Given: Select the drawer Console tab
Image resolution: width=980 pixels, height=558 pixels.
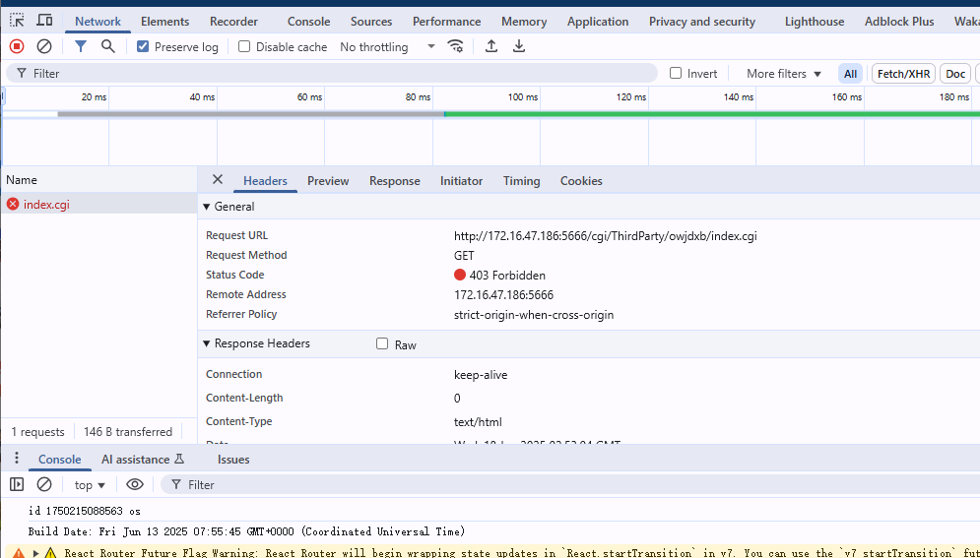Looking at the screenshot, I should click(x=59, y=460).
